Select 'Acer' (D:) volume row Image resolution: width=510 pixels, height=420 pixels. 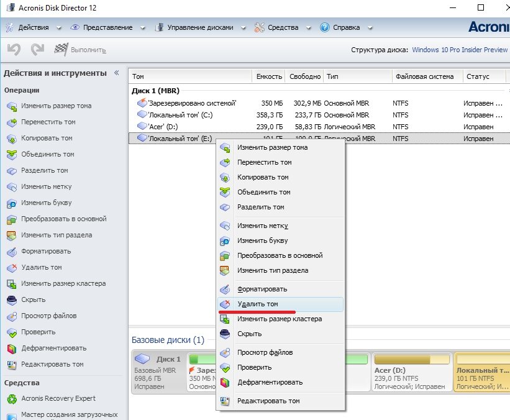point(319,127)
